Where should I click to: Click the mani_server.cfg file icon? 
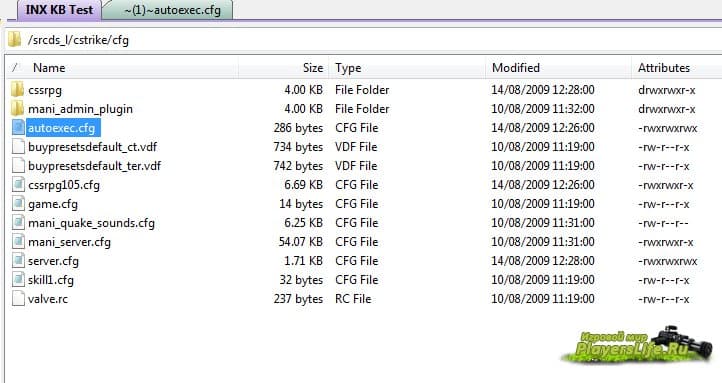(x=18, y=242)
